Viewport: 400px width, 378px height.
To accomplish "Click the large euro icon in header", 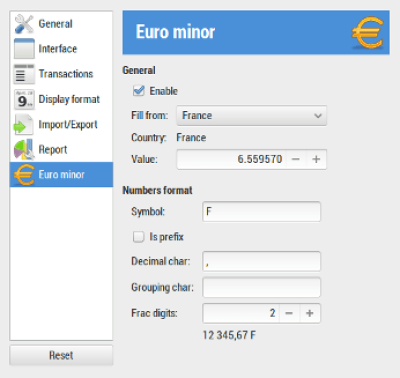I will (367, 32).
